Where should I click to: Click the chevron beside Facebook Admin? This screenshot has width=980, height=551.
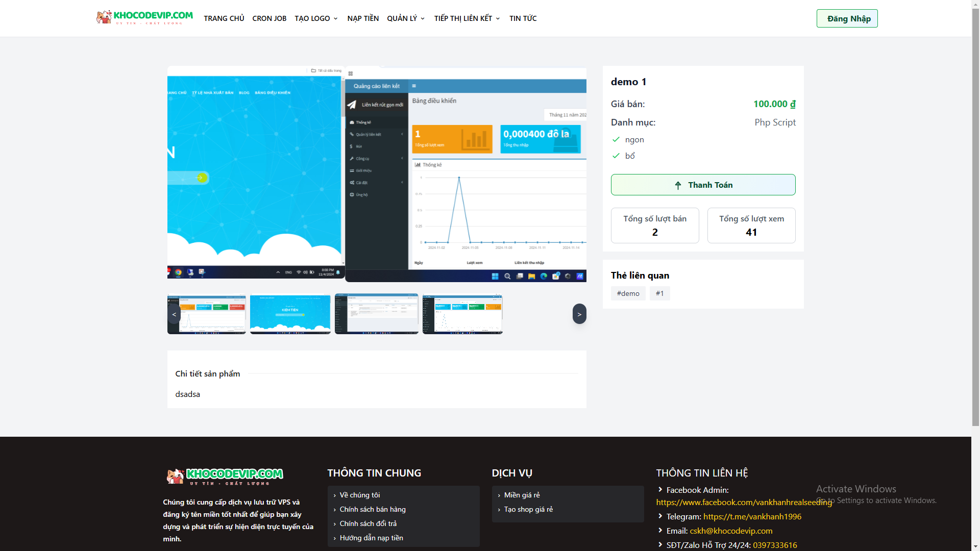[660, 490]
